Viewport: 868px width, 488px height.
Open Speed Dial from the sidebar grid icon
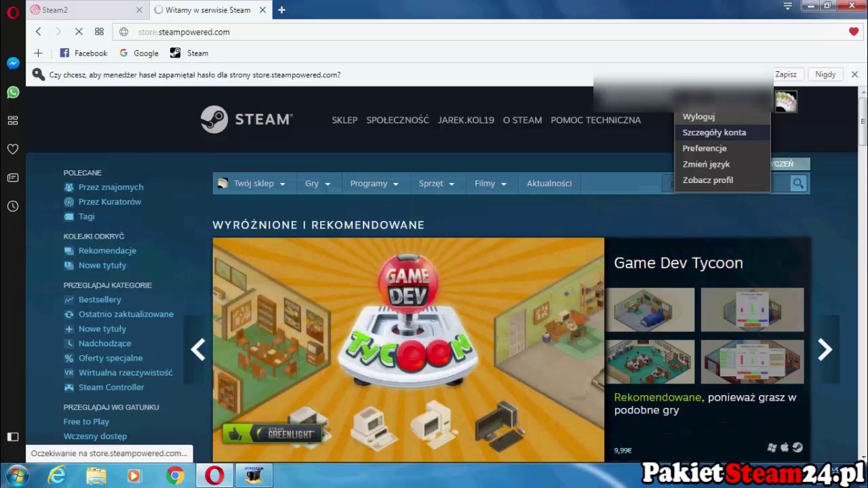(x=13, y=121)
